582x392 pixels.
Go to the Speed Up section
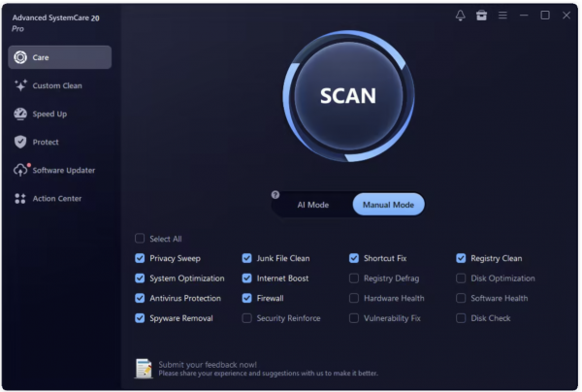point(49,114)
